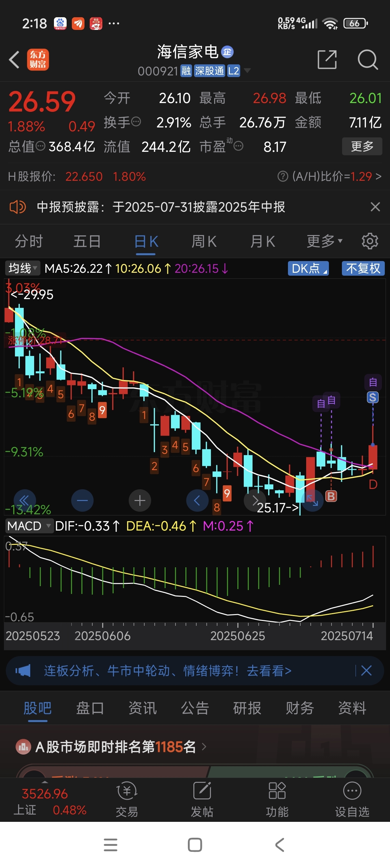Tap the S sell marker on chart
The image size is (390, 868).
coord(372,397)
